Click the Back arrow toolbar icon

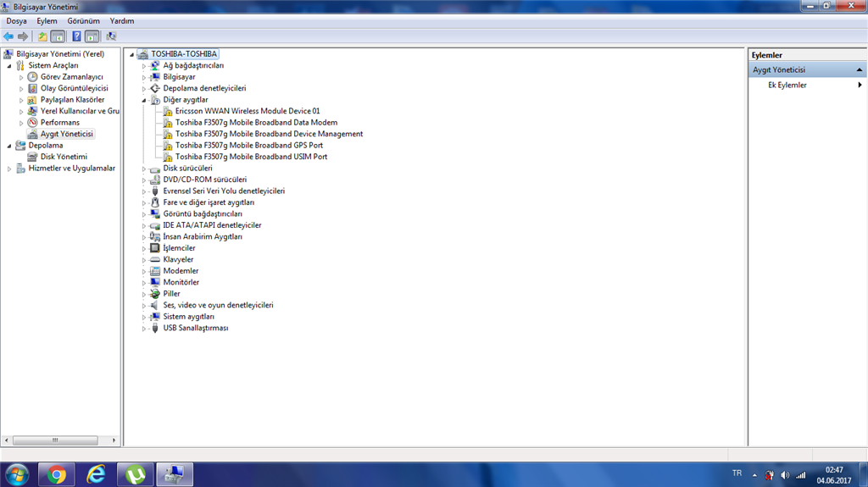coord(8,36)
